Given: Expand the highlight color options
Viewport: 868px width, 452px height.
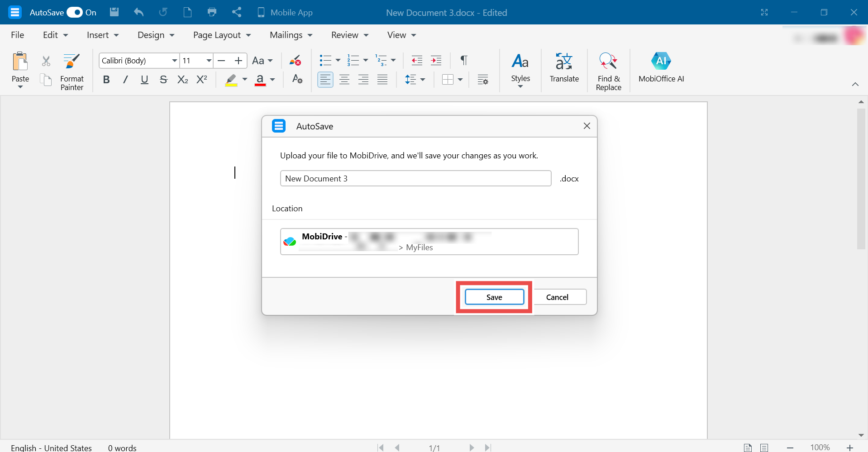Looking at the screenshot, I should coord(245,80).
